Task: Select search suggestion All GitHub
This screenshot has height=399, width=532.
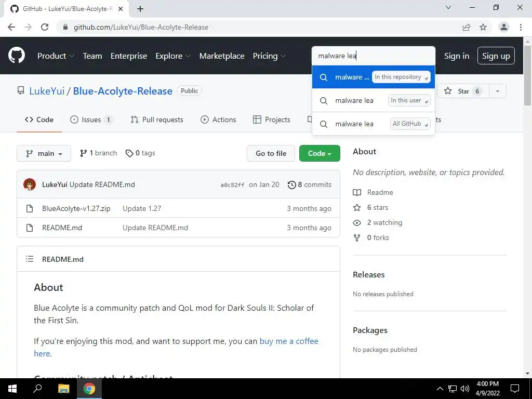Action: click(x=373, y=124)
